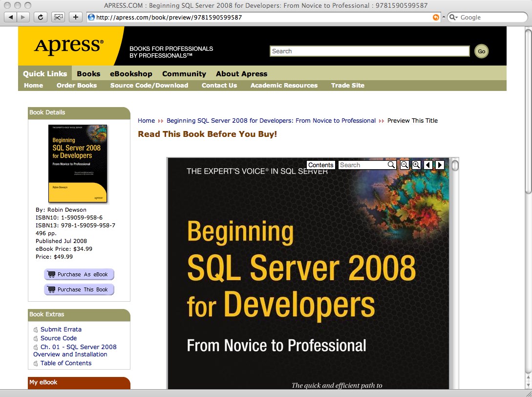532x397 pixels.
Task: Click the Go search button
Action: (x=481, y=51)
